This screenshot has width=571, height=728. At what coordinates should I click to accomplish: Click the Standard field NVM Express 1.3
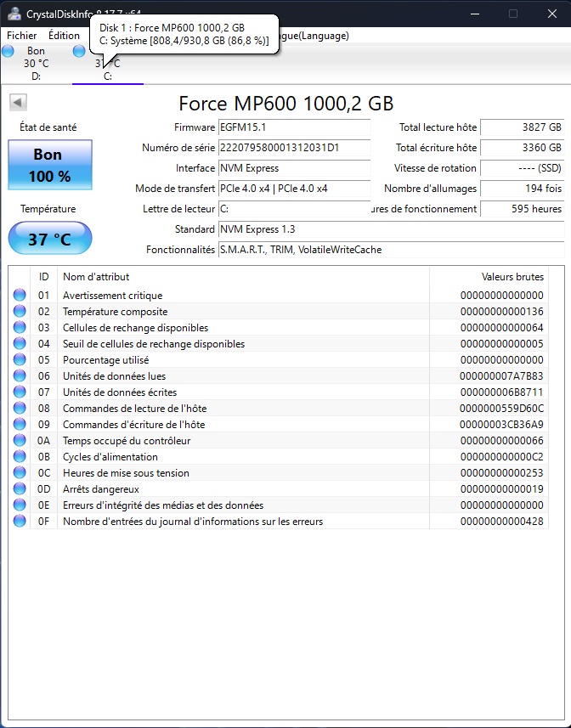pos(392,229)
